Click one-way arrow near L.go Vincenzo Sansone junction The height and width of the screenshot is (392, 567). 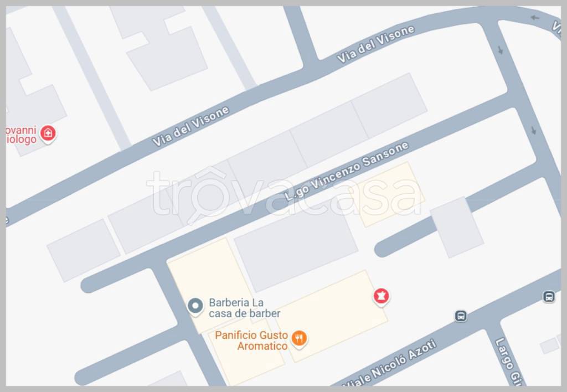(x=534, y=130)
